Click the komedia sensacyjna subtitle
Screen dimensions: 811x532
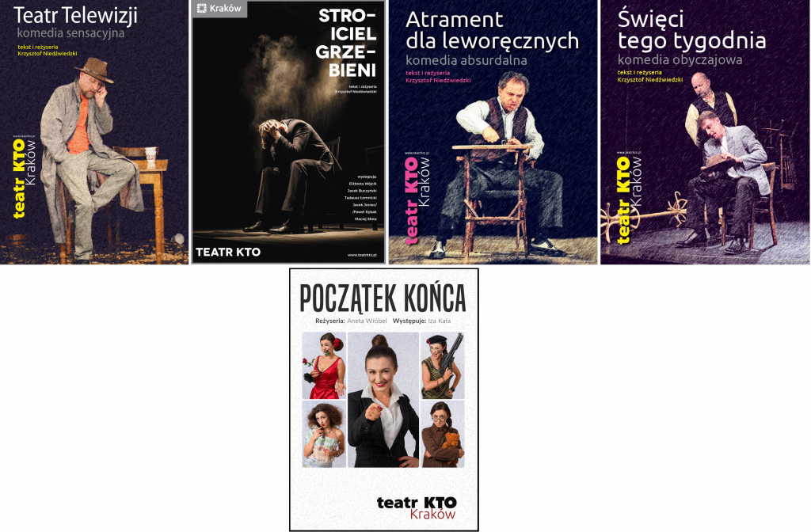click(x=70, y=33)
